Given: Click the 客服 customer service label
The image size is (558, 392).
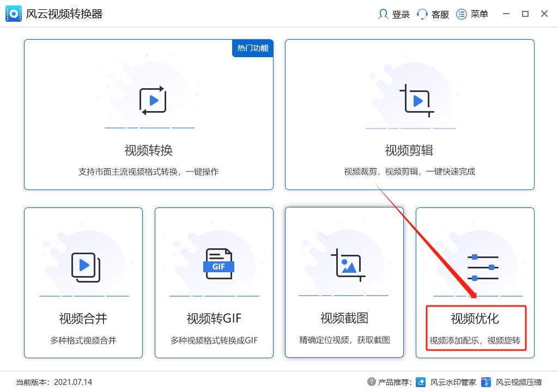Looking at the screenshot, I should point(440,14).
